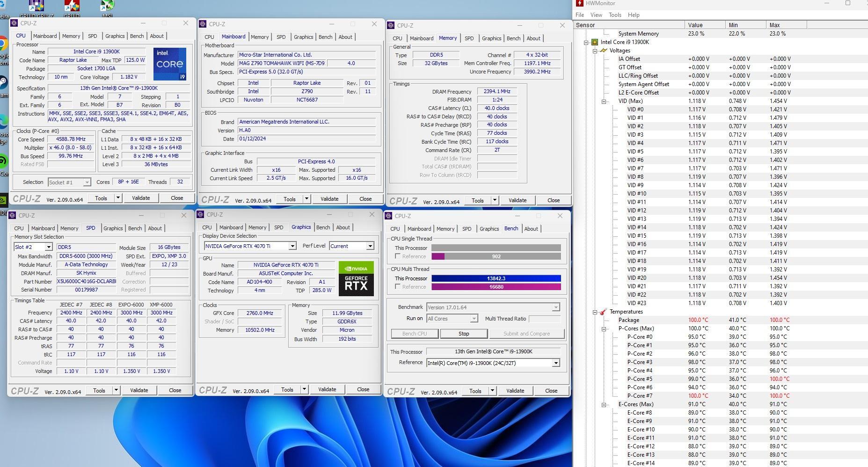The image size is (868, 467).
Task: Click the NVIDIA GeForce RTX logo in Graphics window
Action: coord(356,278)
